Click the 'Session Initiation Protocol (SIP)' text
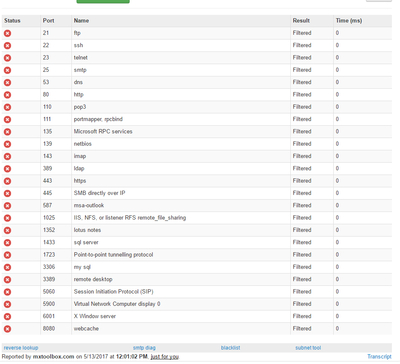This screenshot has width=400, height=364. pos(114,292)
